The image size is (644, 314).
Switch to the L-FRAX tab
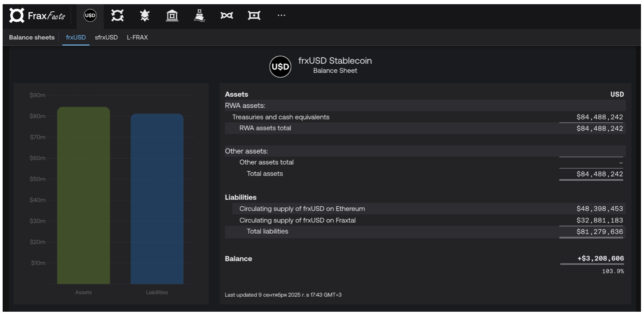tap(137, 38)
